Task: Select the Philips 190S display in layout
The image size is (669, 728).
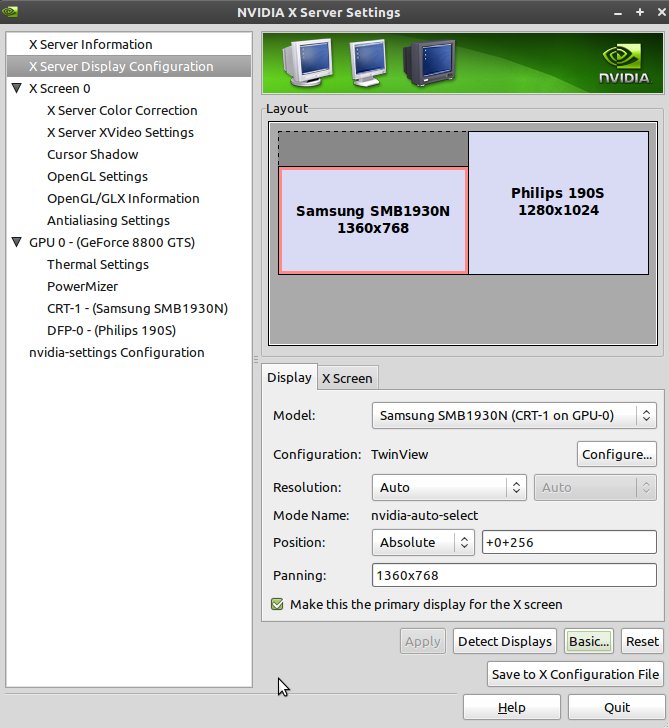Action: pyautogui.click(x=558, y=203)
